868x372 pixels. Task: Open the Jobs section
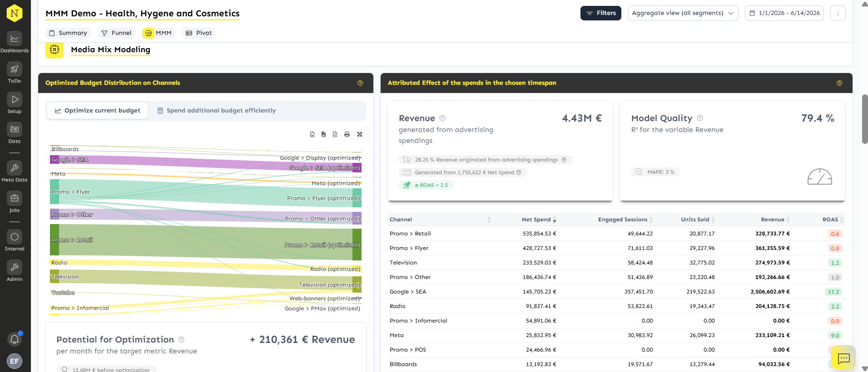(x=15, y=202)
